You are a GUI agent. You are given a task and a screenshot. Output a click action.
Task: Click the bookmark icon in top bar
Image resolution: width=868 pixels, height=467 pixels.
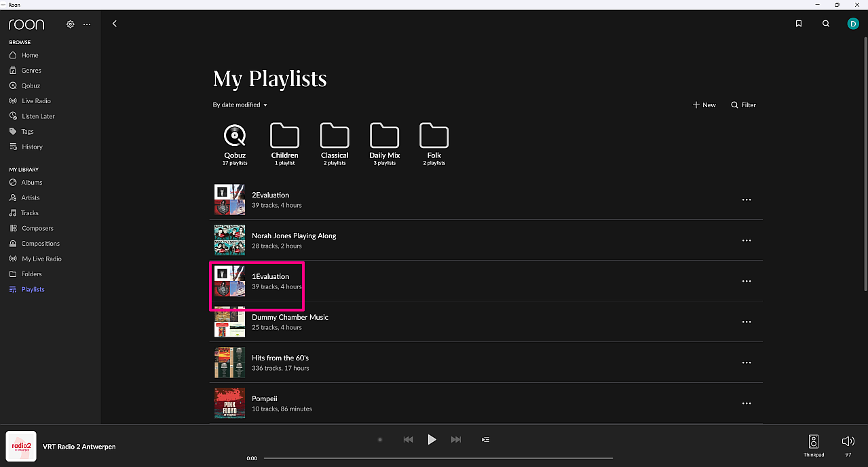pyautogui.click(x=799, y=24)
